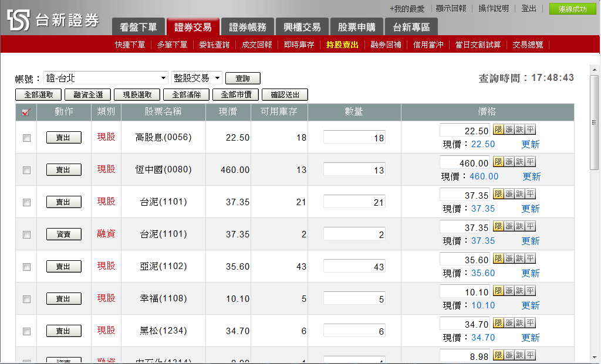Click the 平 flat-price icon for 亞泥(1102)

(x=530, y=259)
